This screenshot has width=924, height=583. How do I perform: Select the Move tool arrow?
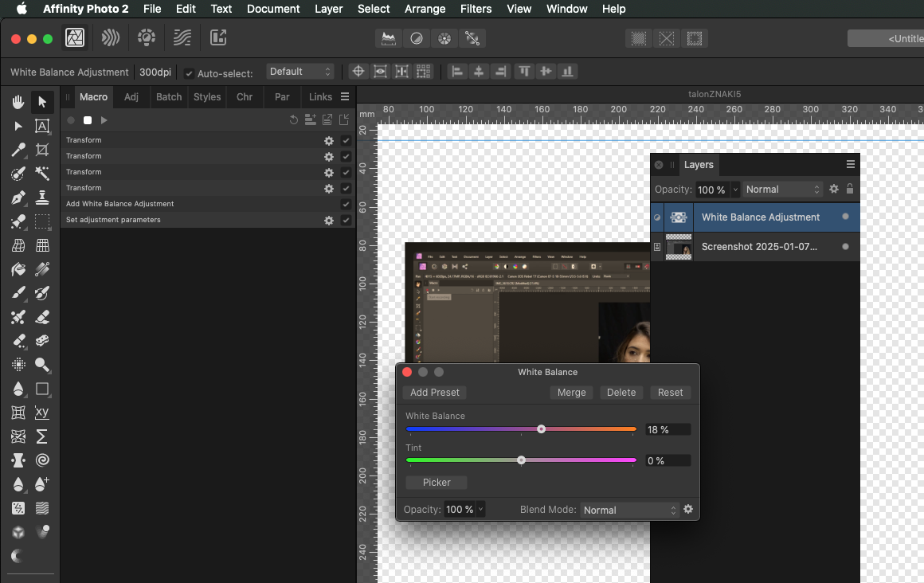[42, 101]
